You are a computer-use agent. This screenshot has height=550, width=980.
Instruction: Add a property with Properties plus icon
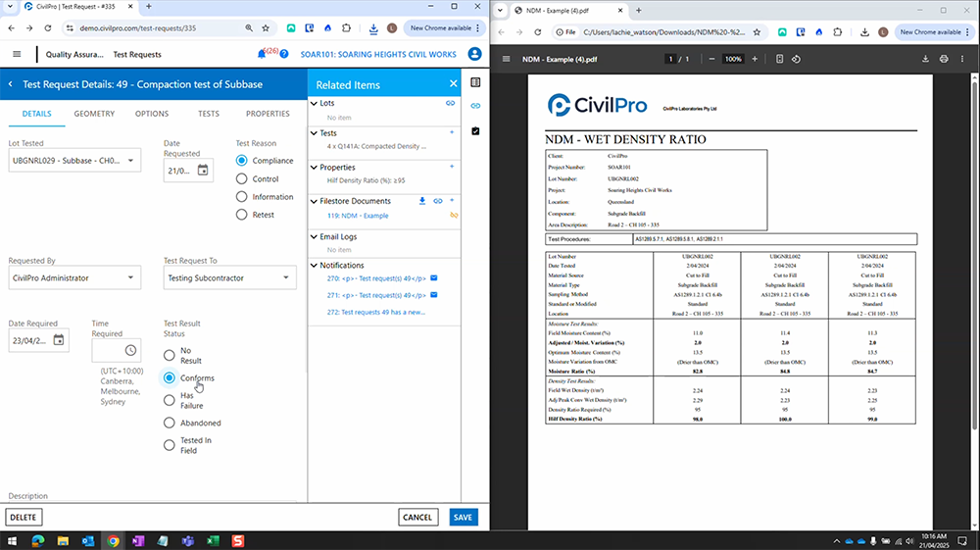452,167
